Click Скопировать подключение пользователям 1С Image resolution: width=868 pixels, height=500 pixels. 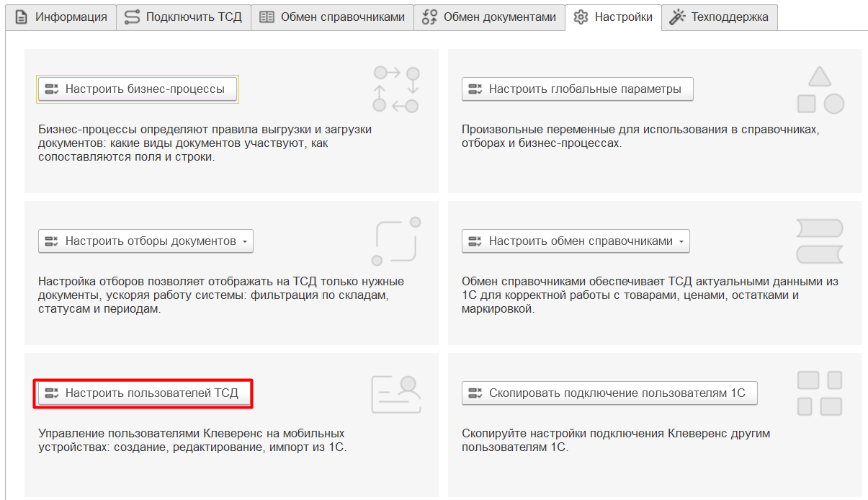(x=609, y=393)
